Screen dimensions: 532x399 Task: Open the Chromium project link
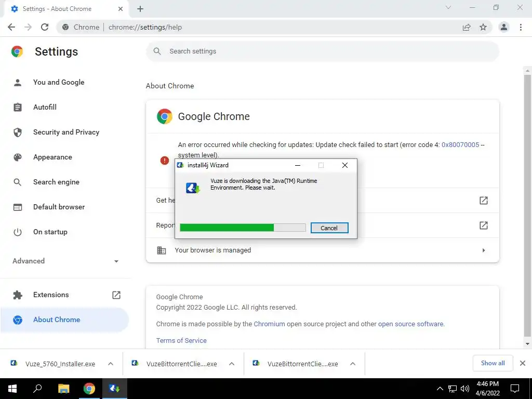point(269,324)
